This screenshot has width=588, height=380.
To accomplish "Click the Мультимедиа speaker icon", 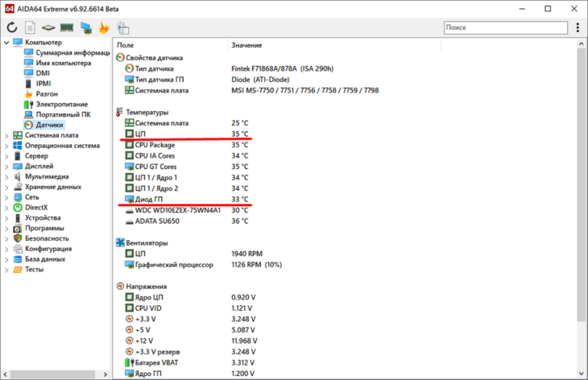I will (x=18, y=176).
